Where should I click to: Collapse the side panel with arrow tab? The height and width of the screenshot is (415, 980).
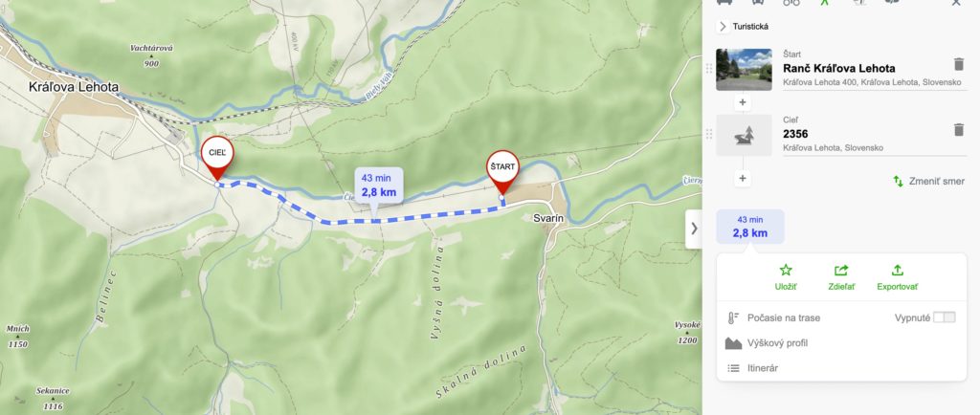694,229
